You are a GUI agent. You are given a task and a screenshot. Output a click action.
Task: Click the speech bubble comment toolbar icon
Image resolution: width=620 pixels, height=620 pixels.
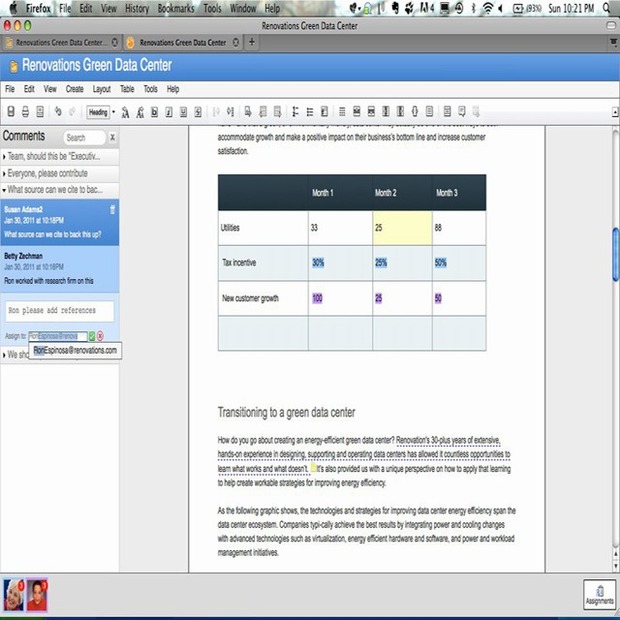click(x=461, y=112)
